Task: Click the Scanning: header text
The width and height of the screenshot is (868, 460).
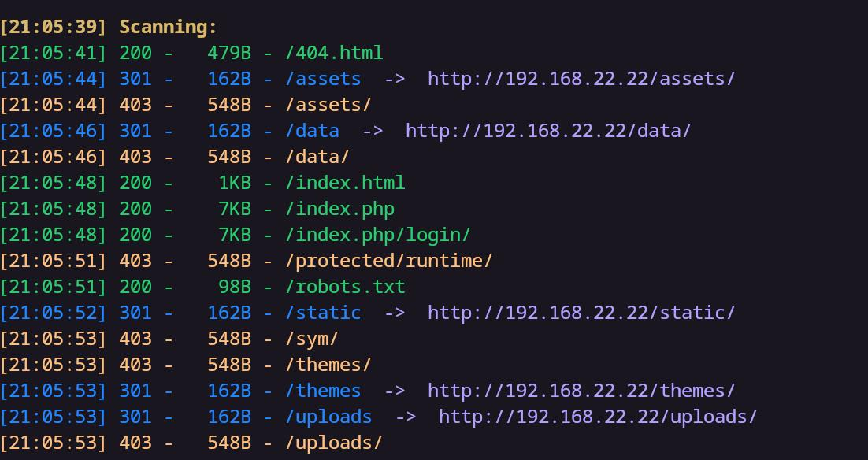Action: [169, 27]
